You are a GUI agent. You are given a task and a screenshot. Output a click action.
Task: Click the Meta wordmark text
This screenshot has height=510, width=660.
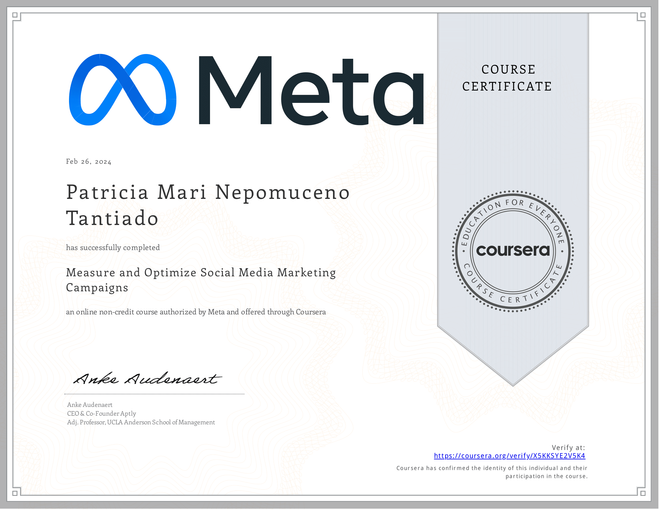coord(310,90)
